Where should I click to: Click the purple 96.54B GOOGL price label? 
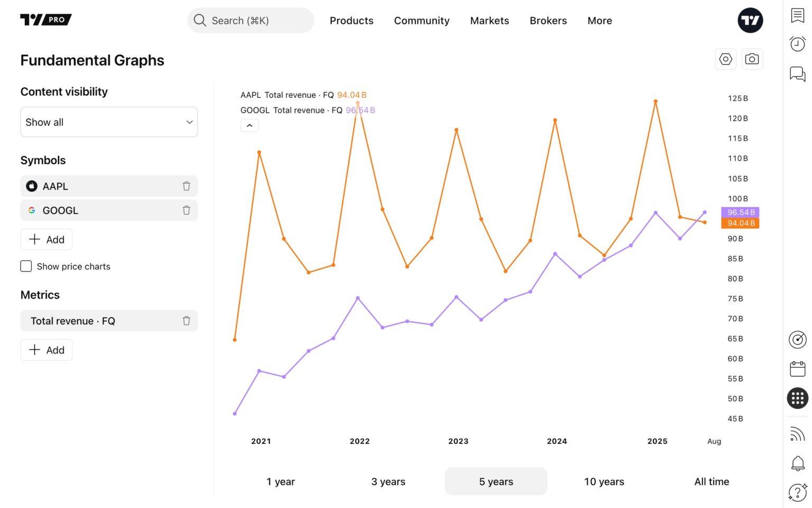click(740, 212)
